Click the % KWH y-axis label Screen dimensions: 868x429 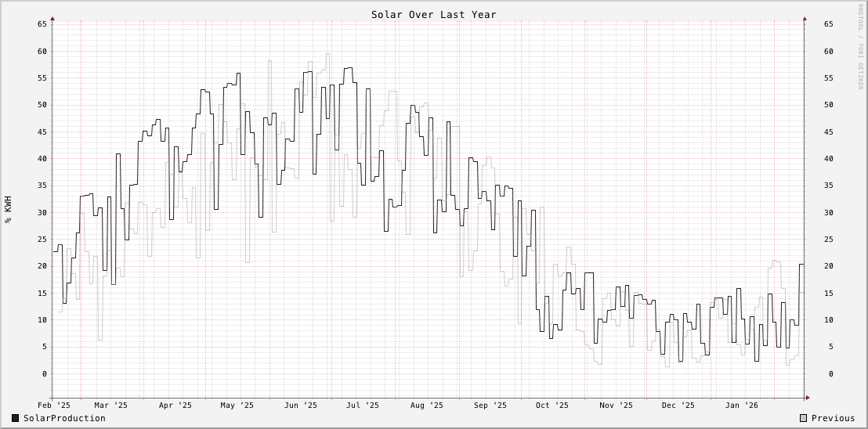point(9,209)
